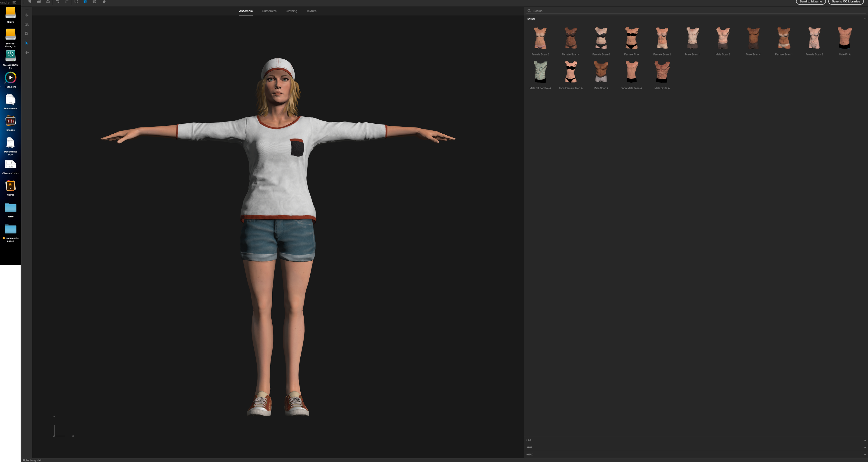Screen dimensions: 868x462
Task: Switch to the Customize tab
Action: 269,11
